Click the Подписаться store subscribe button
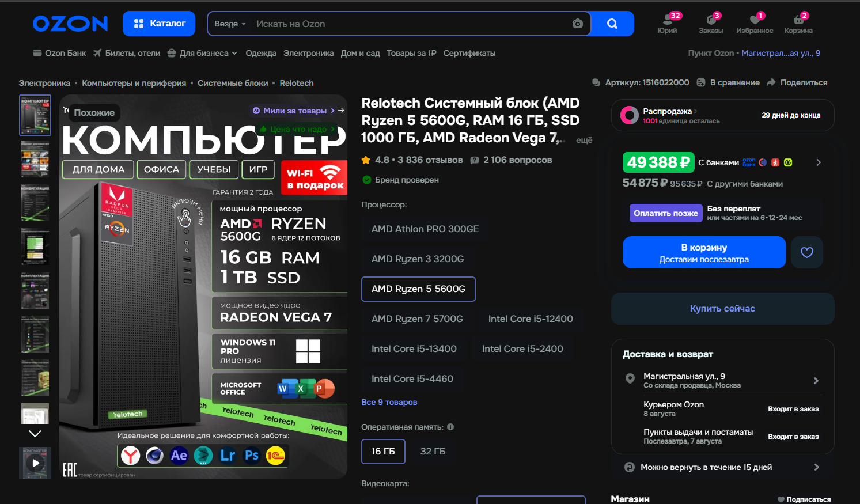Image resolution: width=860 pixels, height=504 pixels. pos(804,499)
